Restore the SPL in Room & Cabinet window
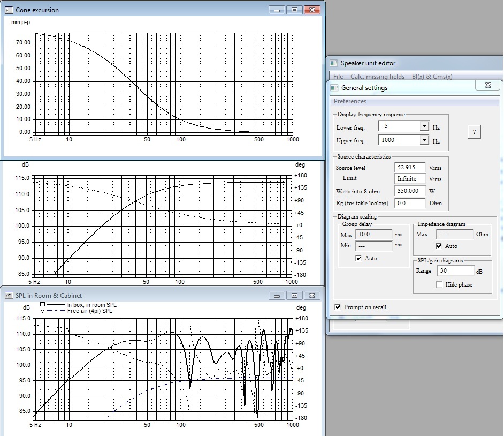Screen dimensions: 504x436 (x=294, y=295)
